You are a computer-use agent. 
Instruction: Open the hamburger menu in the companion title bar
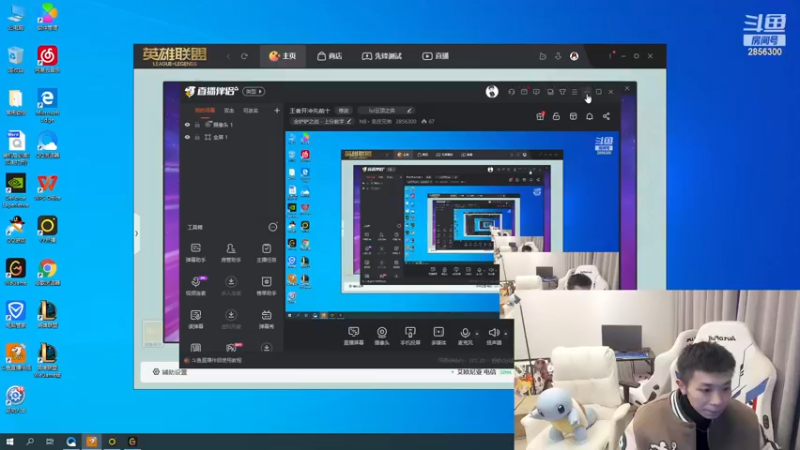[x=574, y=92]
